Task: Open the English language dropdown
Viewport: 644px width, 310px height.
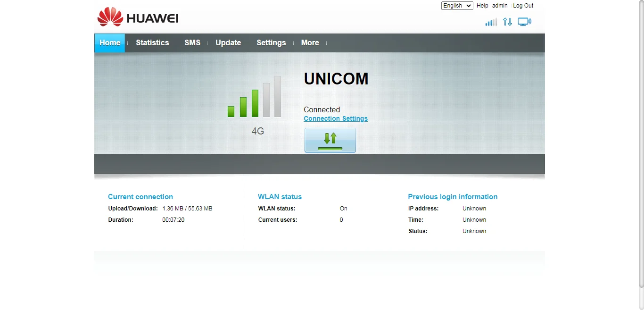Action: [457, 6]
